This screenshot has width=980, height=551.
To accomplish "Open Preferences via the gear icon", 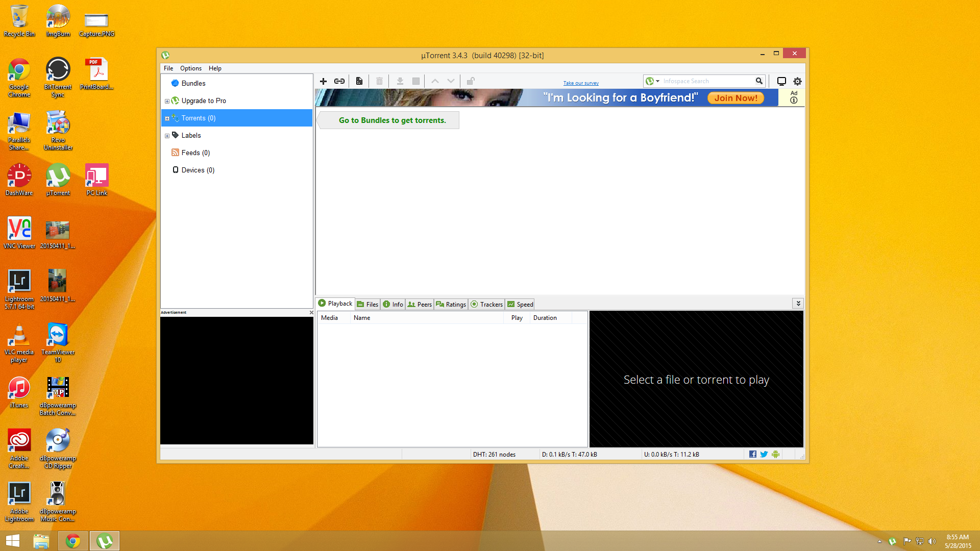I will point(797,81).
